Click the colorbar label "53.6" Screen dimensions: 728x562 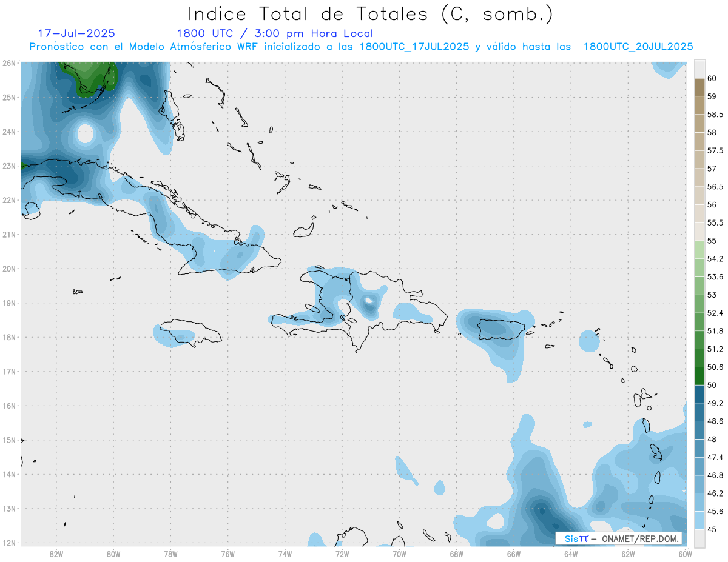[715, 276]
